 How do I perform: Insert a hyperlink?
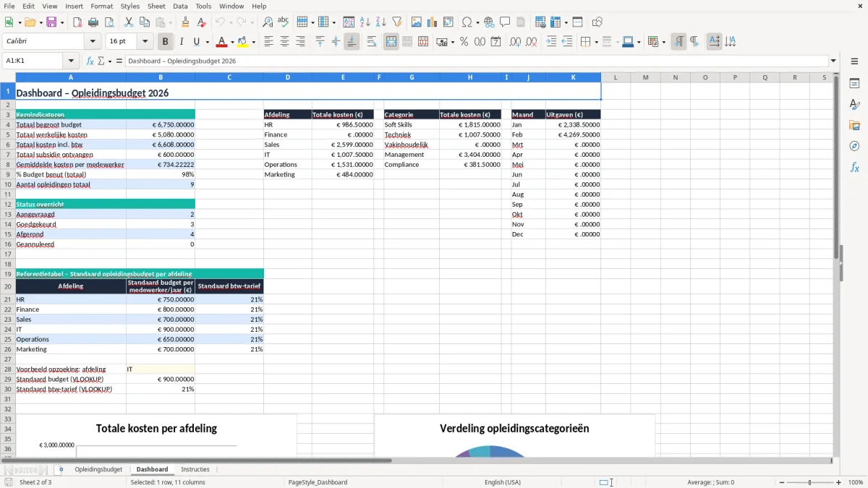click(489, 22)
